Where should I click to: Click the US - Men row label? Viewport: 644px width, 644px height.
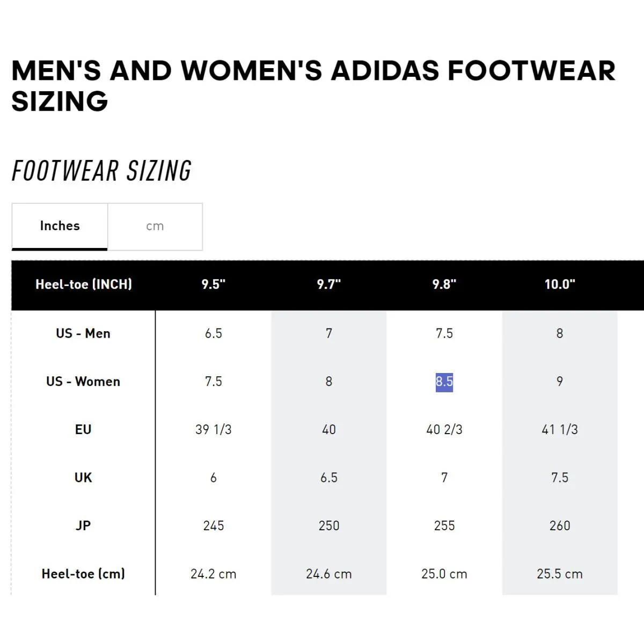[x=83, y=333]
